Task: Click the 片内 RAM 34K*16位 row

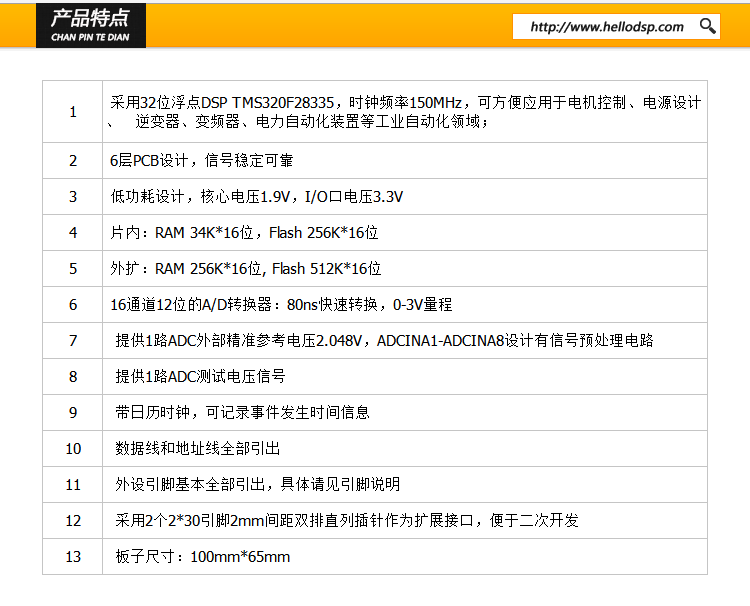Action: 244,233
